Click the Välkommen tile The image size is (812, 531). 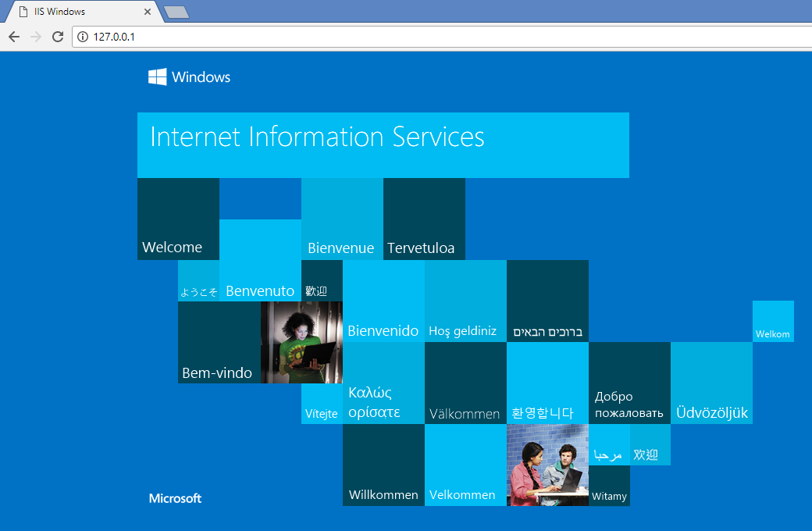(465, 383)
